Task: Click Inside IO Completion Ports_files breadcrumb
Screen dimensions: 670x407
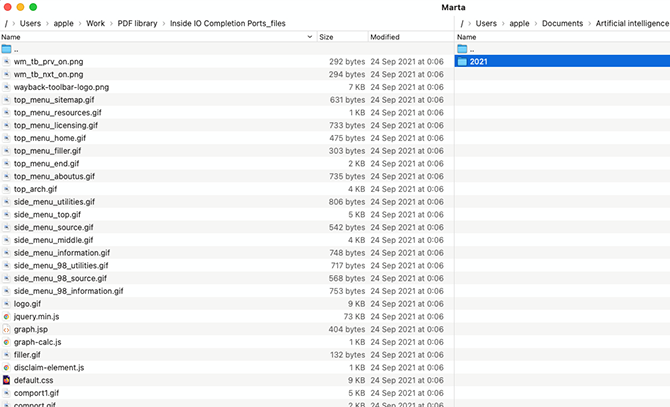Action: [227, 23]
